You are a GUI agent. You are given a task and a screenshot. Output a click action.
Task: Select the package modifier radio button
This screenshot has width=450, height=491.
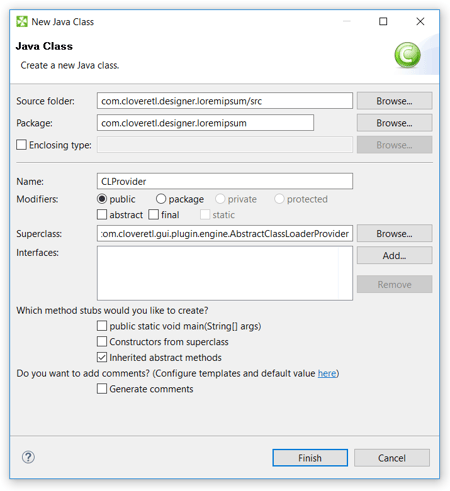coord(161,199)
